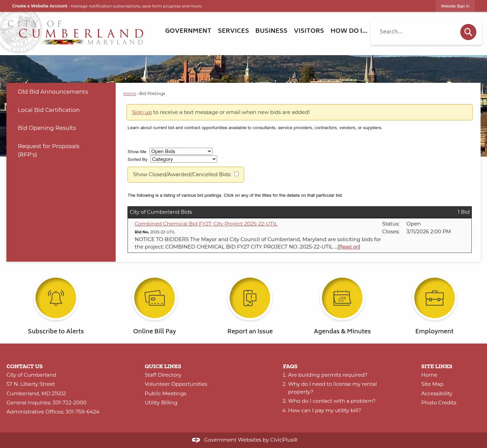Click inside the Search field
This screenshot has height=448, width=487.
coord(416,31)
